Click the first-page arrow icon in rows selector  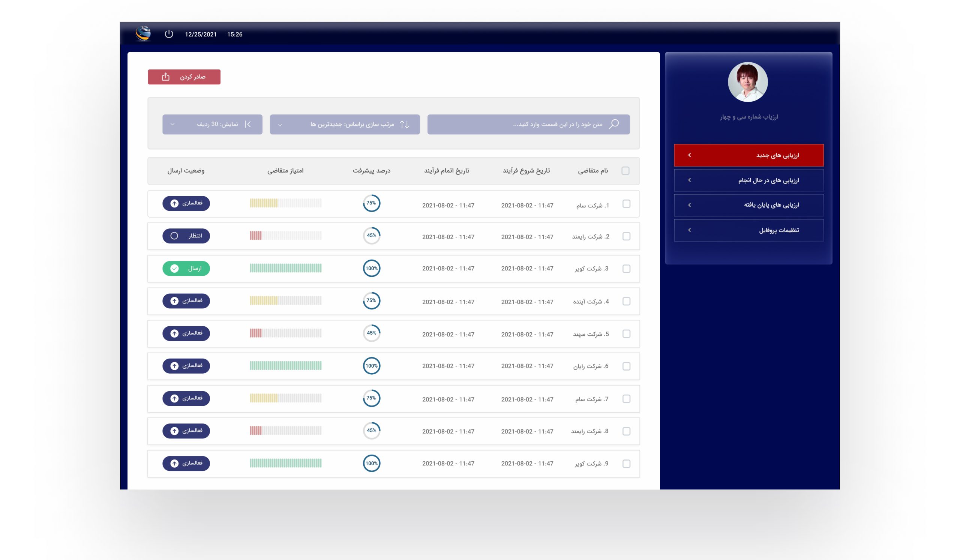248,124
